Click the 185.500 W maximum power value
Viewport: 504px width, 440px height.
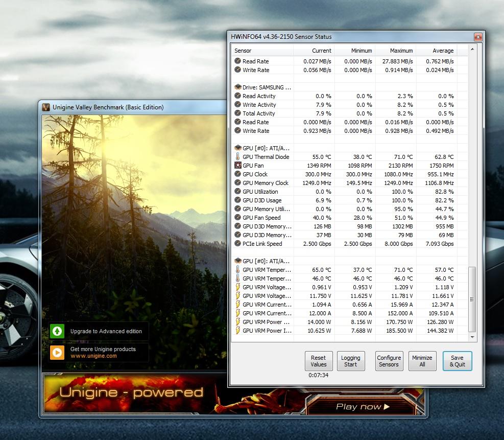[x=399, y=330]
